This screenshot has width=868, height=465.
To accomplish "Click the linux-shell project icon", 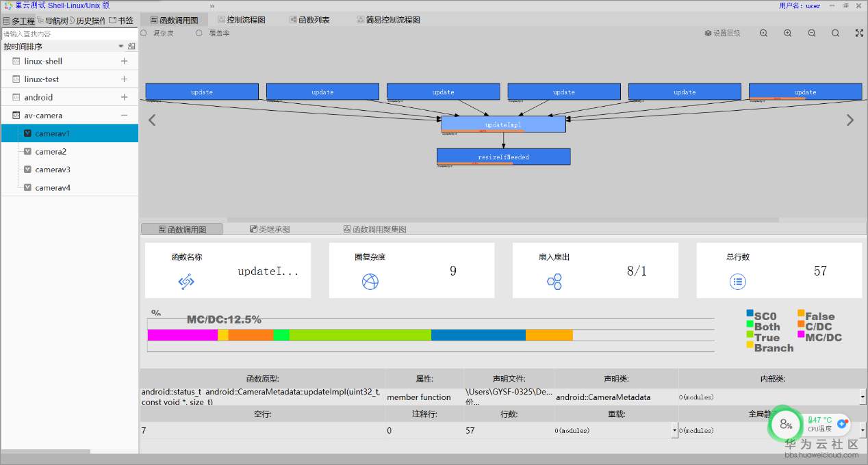I will coord(16,61).
